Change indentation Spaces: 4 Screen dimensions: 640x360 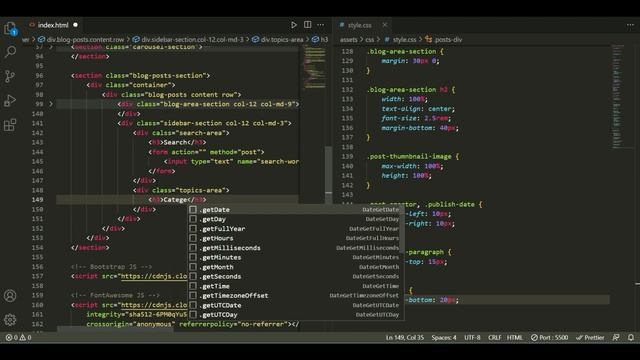coord(444,338)
